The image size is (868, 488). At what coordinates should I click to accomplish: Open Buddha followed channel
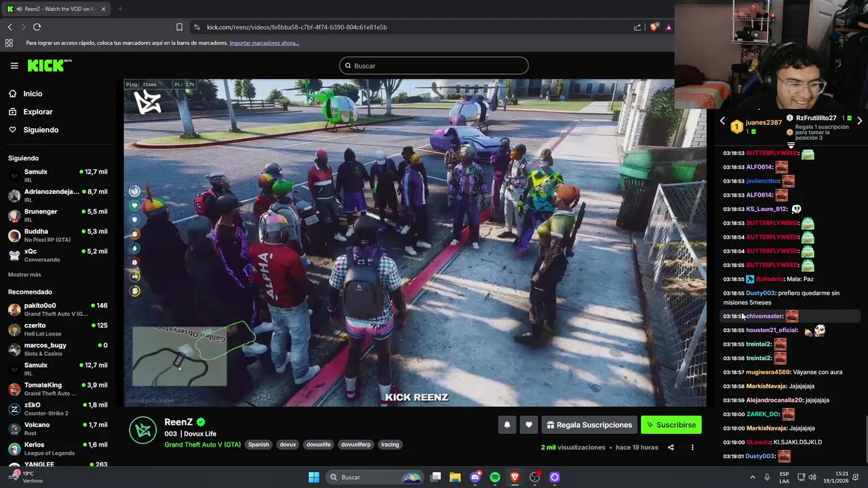pos(58,235)
